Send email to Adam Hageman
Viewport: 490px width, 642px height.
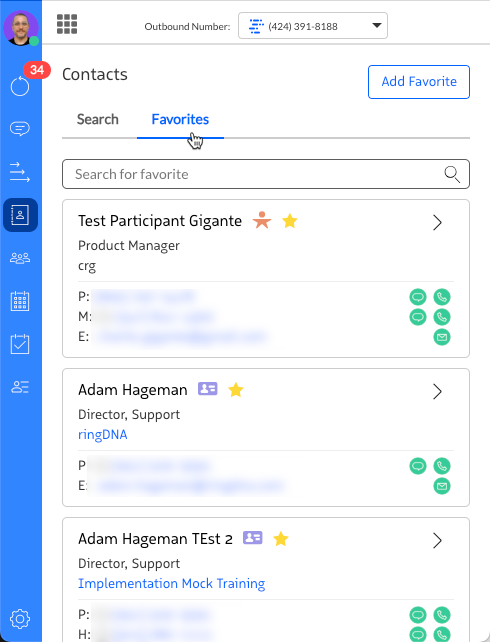[x=442, y=486]
